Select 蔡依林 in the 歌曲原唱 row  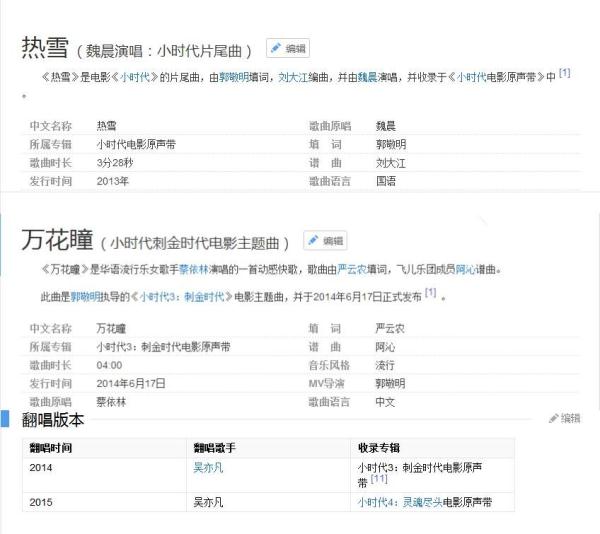coord(111,402)
